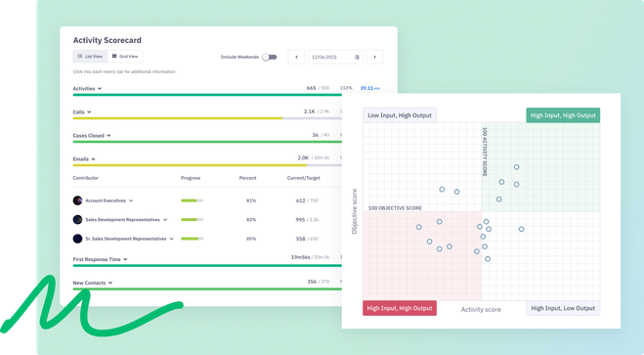Go to next date with right arrow
The height and width of the screenshot is (355, 644).
pyautogui.click(x=374, y=57)
